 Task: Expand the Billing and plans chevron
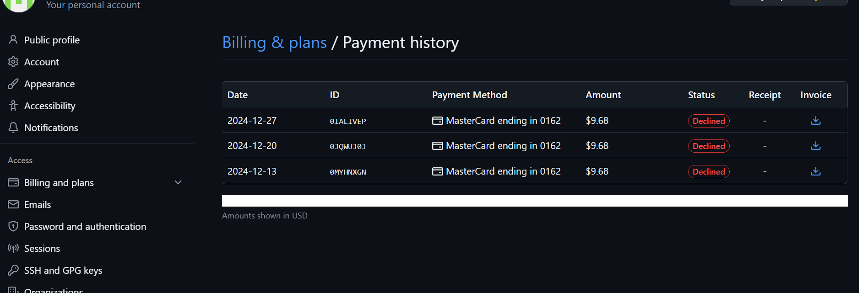[178, 182]
